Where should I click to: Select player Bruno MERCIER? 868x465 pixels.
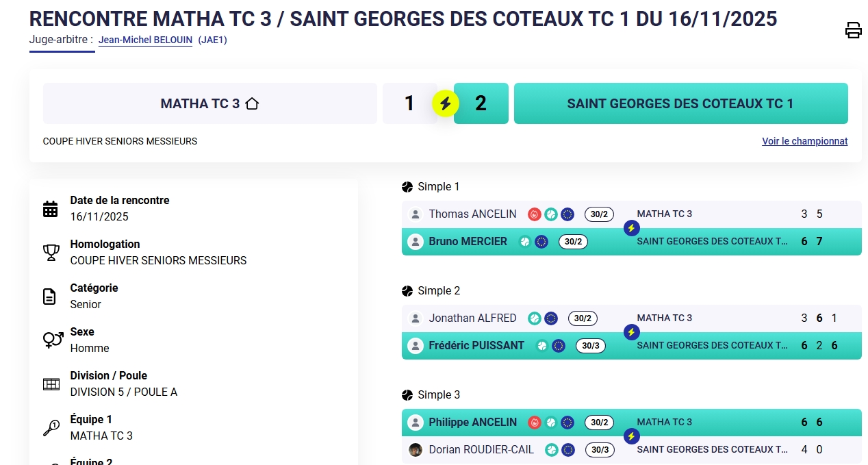pyautogui.click(x=468, y=242)
